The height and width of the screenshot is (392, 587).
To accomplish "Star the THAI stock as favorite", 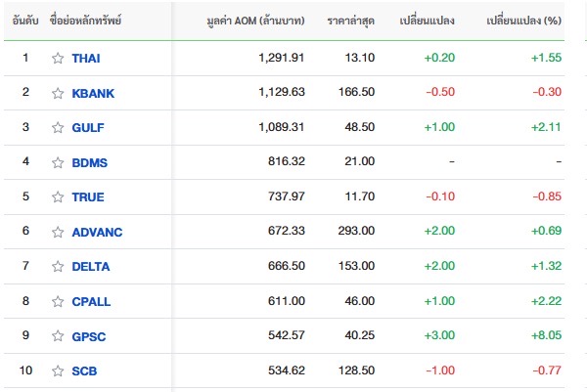I will click(58, 58).
